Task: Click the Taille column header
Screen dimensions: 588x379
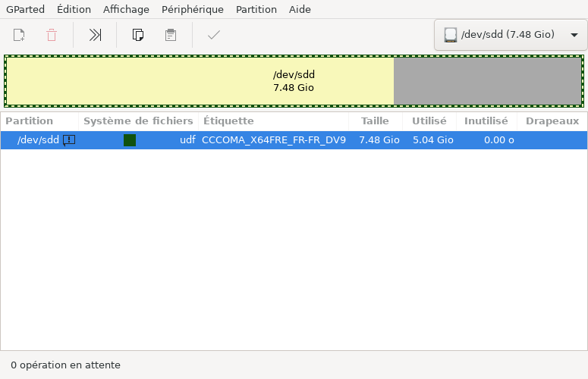Action: pos(375,121)
